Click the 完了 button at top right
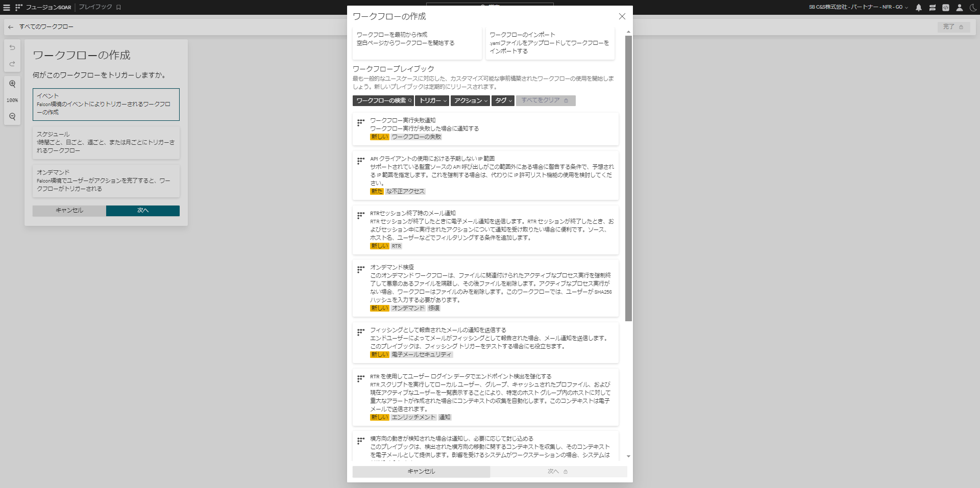The width and height of the screenshot is (980, 488). 953,27
